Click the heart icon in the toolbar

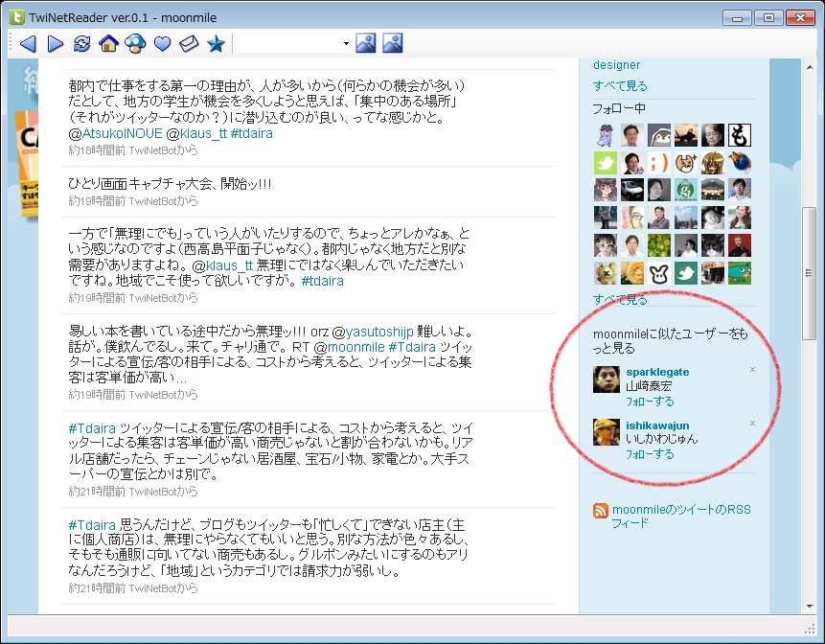click(x=162, y=43)
